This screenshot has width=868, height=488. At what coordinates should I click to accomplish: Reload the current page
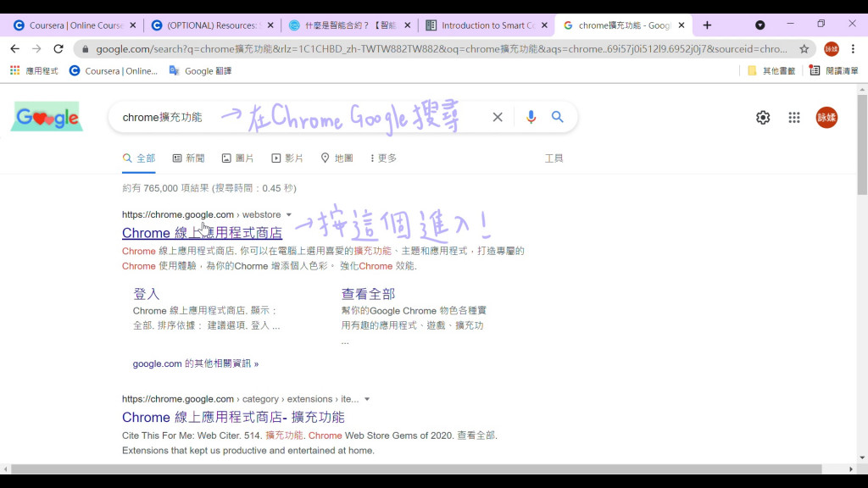58,48
